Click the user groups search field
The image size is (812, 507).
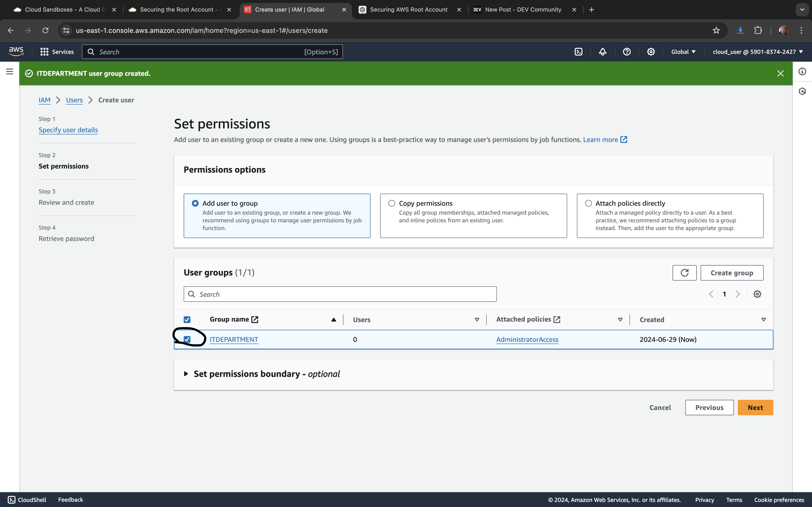[x=340, y=294]
